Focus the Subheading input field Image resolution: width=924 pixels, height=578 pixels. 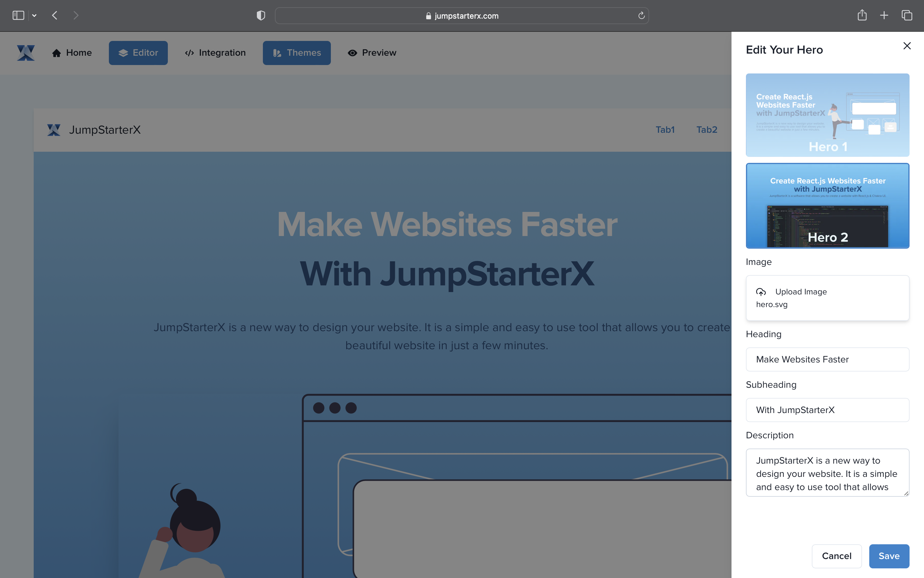tap(827, 410)
